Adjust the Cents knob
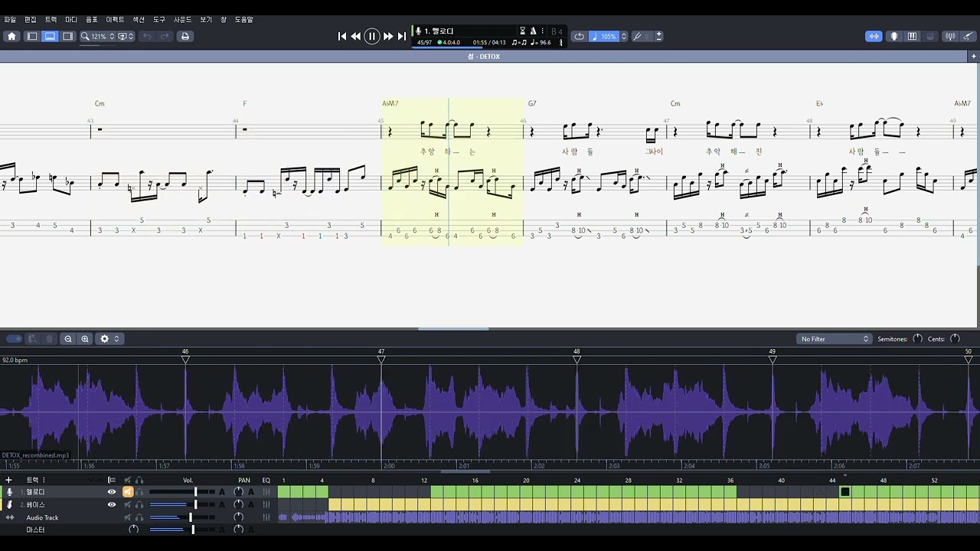The height and width of the screenshot is (551, 980). (x=955, y=339)
